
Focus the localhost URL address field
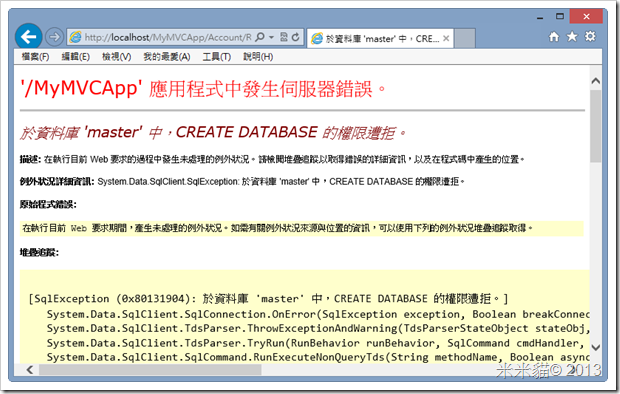pos(168,37)
